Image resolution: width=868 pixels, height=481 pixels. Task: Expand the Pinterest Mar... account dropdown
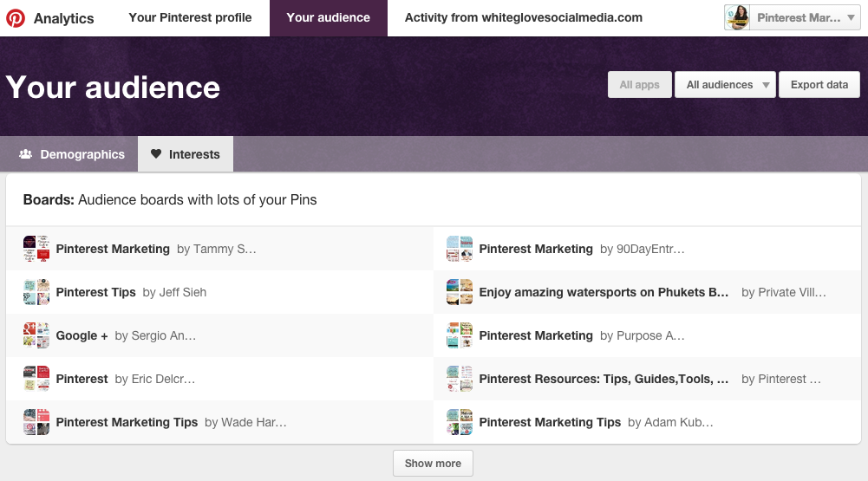(805, 17)
